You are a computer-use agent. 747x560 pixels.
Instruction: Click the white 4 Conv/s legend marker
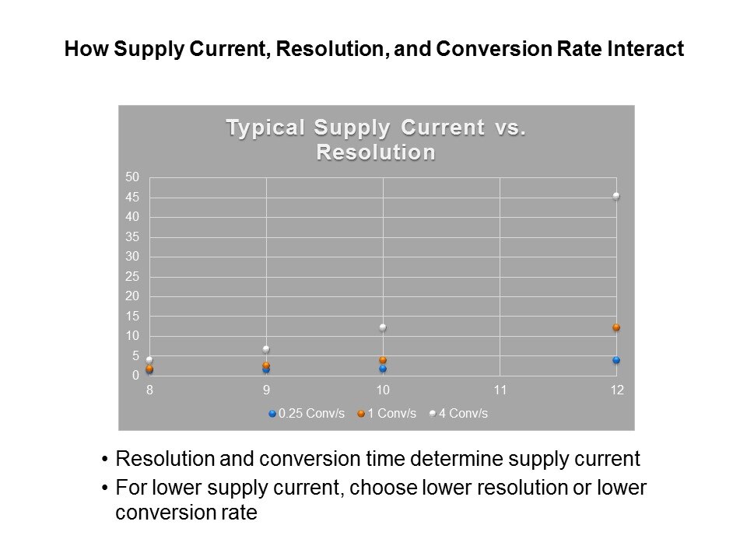click(433, 414)
